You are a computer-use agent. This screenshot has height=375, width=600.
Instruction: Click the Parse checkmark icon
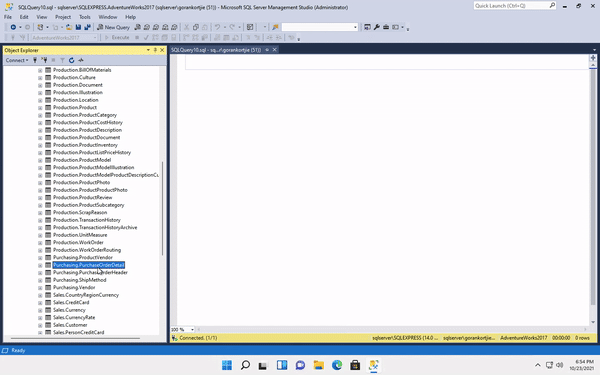(x=146, y=38)
